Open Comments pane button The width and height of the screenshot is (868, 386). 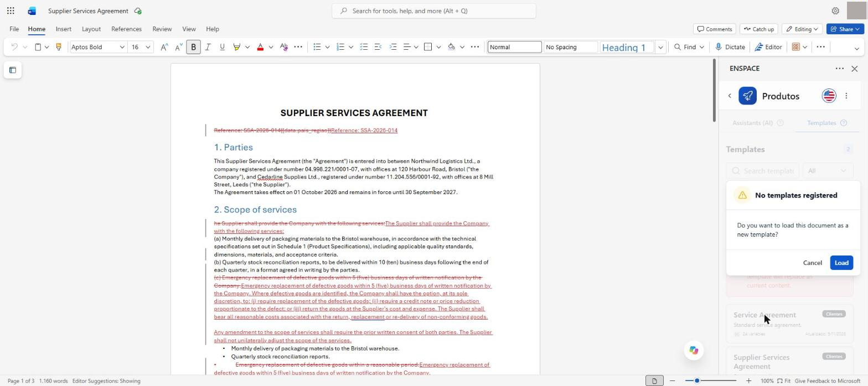(715, 29)
